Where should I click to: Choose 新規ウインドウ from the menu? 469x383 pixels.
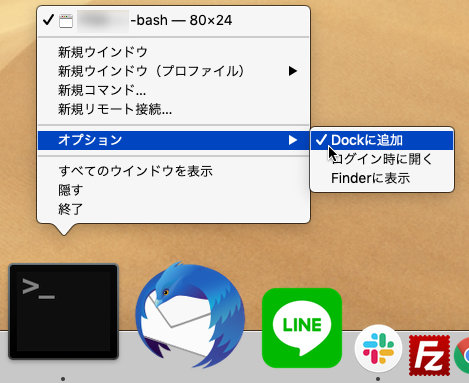173,52
